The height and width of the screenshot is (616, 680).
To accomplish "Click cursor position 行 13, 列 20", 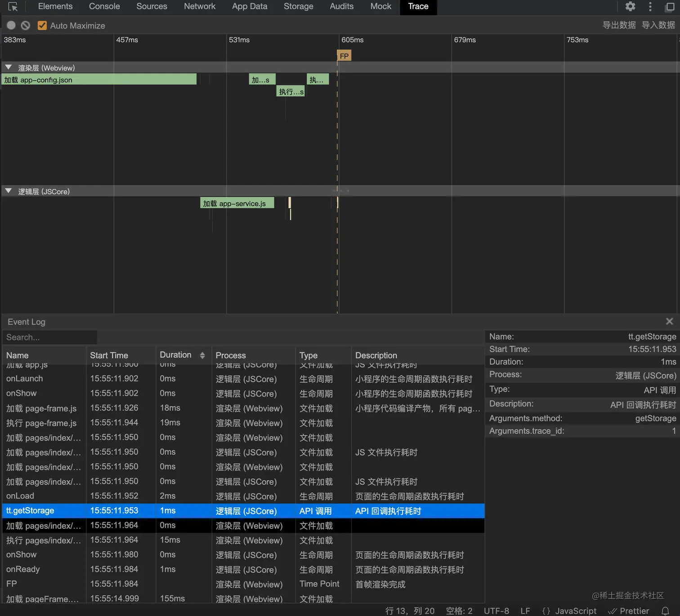I will pos(410,611).
